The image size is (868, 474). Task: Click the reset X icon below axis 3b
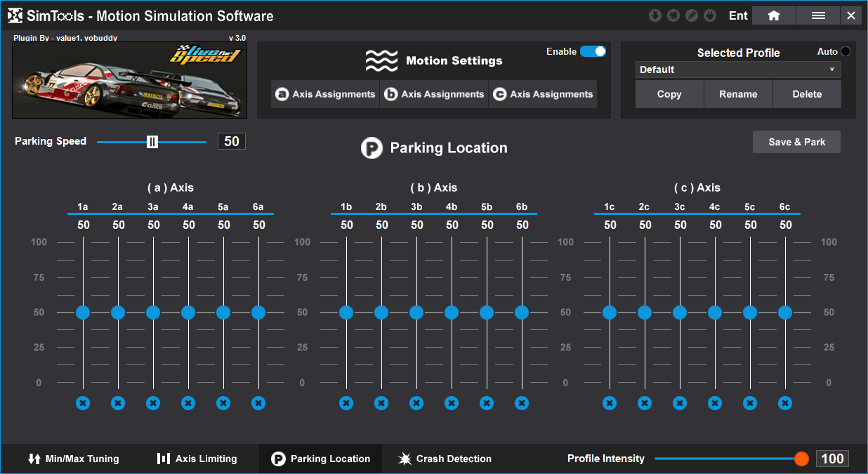pos(416,403)
